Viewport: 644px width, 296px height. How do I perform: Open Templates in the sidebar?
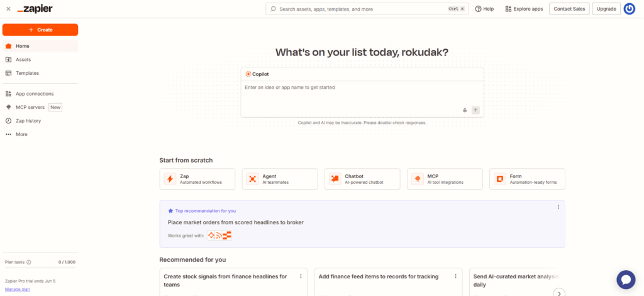[x=40, y=73]
